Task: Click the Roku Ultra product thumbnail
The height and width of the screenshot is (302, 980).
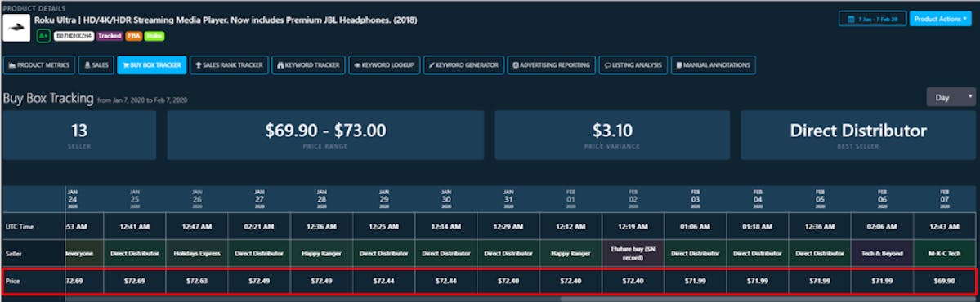Action: click(16, 28)
